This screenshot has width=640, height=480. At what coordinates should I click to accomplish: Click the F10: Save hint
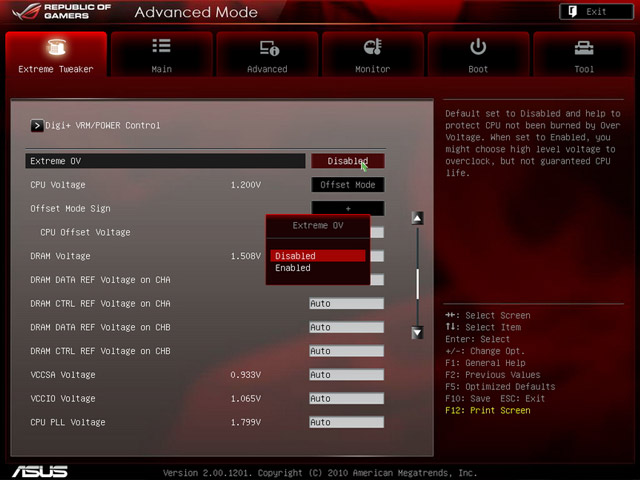tap(468, 398)
